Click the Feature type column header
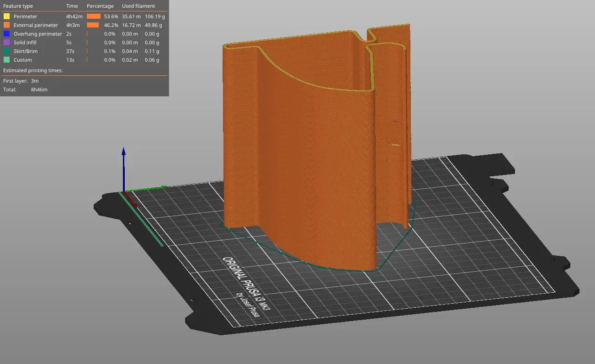Image resolution: width=595 pixels, height=364 pixels. [x=18, y=6]
